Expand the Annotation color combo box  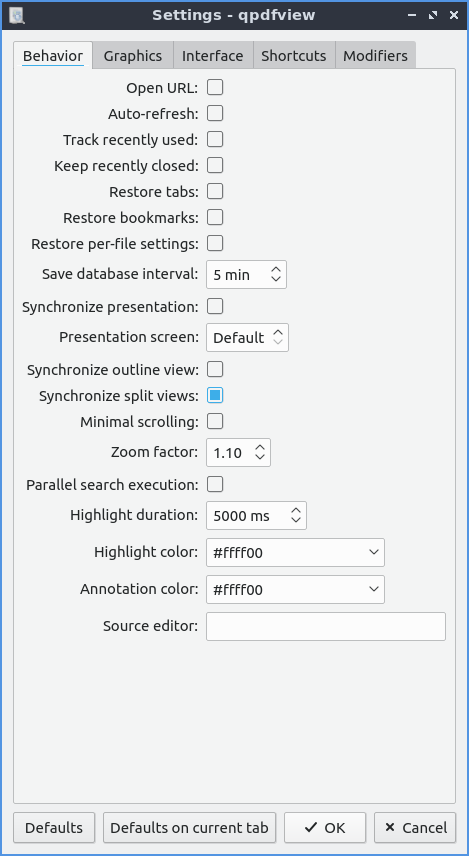(x=295, y=590)
